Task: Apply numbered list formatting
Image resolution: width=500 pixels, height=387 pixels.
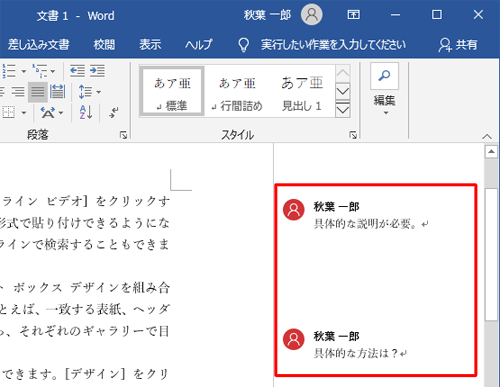Action: 9,71
